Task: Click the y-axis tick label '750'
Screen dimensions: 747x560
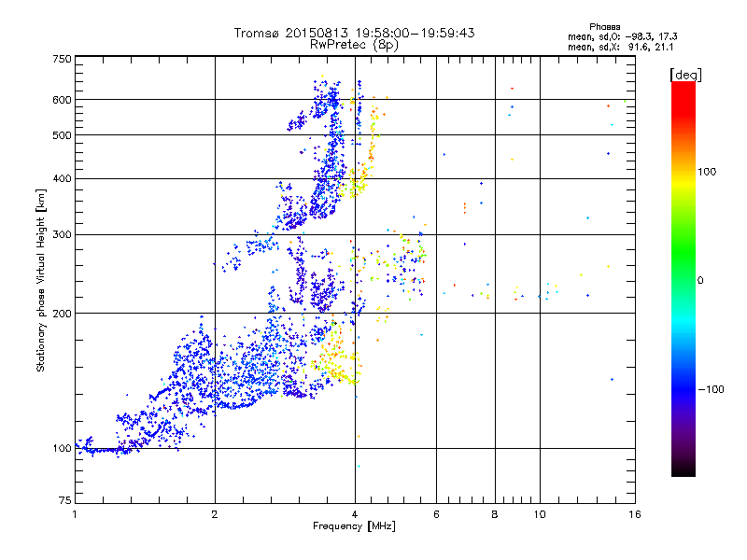Action: click(62, 59)
